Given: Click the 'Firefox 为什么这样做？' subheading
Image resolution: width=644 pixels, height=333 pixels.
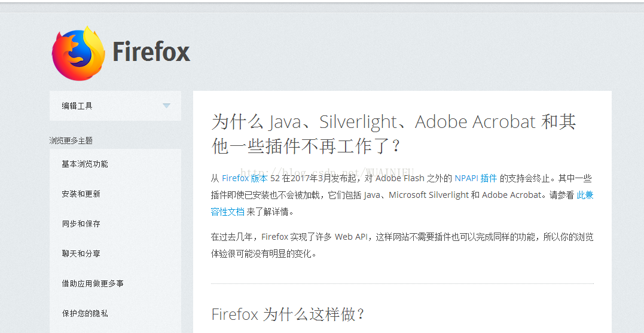Looking at the screenshot, I should point(288,314).
